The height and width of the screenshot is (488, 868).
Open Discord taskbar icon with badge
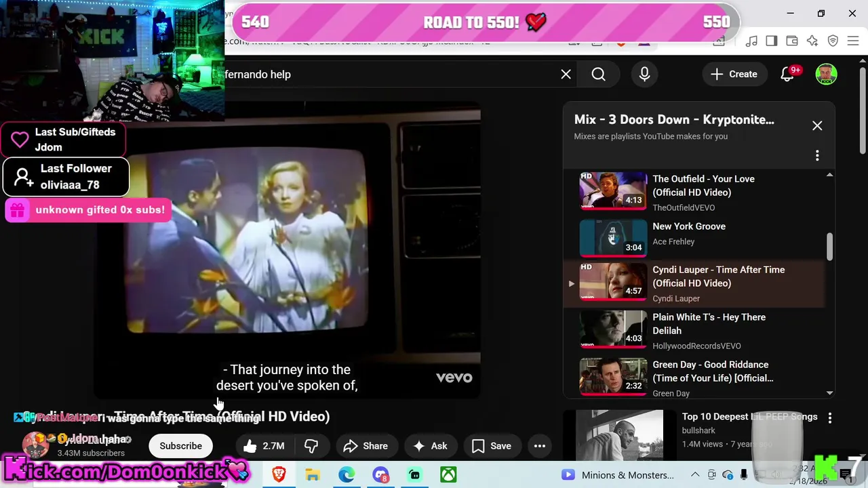click(x=380, y=475)
